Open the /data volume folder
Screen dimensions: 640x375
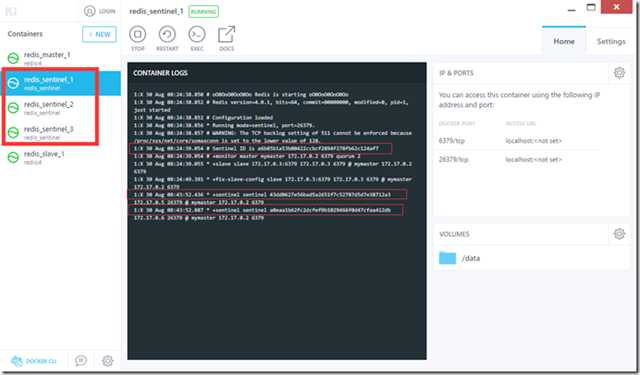pos(447,258)
